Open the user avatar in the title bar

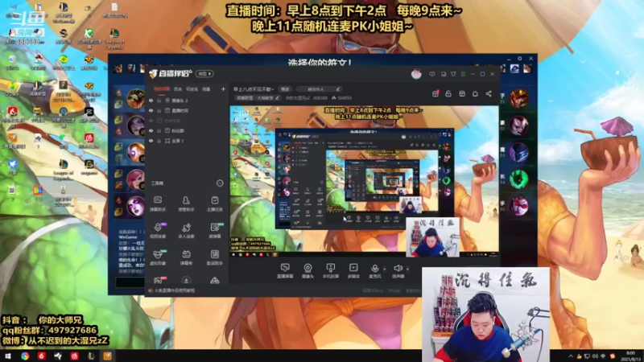click(x=416, y=74)
